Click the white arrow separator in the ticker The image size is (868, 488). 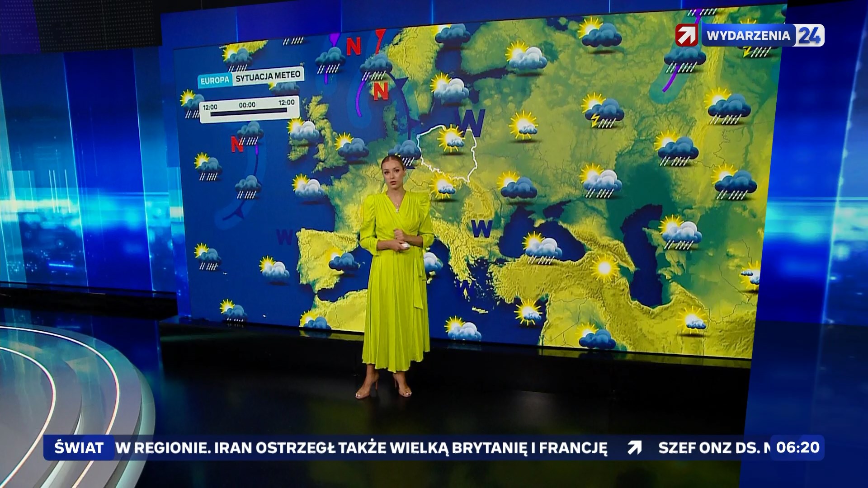634,448
